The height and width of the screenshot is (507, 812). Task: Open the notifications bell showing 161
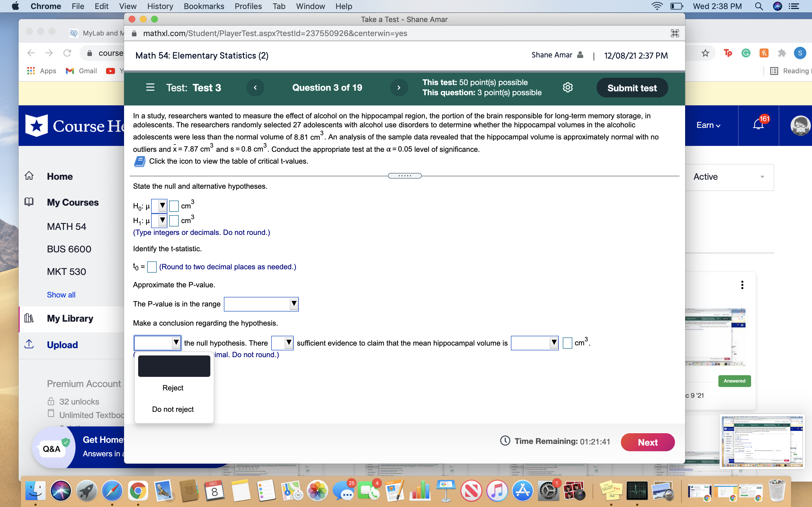[x=758, y=125]
